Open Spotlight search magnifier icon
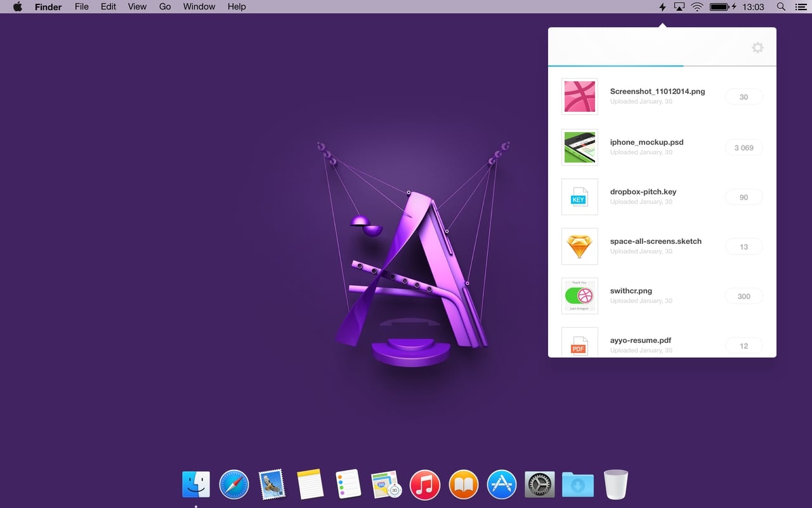Screen dimensions: 812x508 [781, 7]
